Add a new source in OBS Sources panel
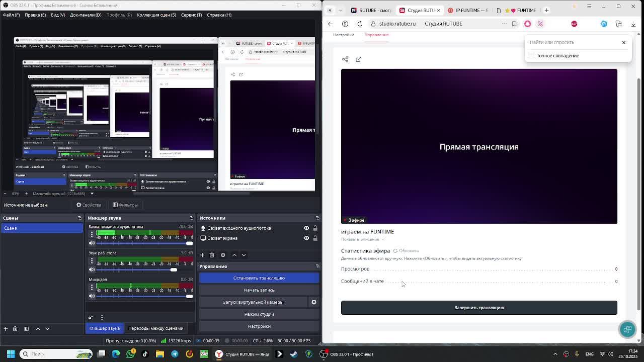 202,255
